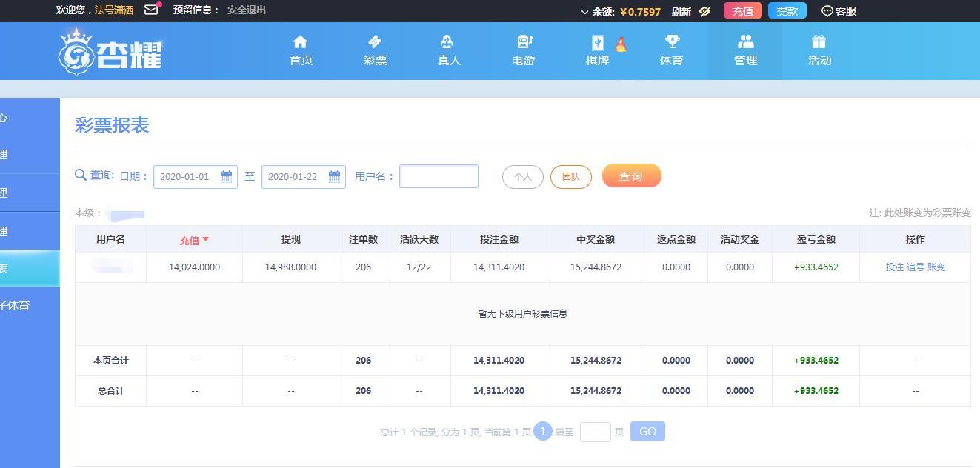Click the orange 查询 search button
Viewport: 980px width, 468px height.
631,175
